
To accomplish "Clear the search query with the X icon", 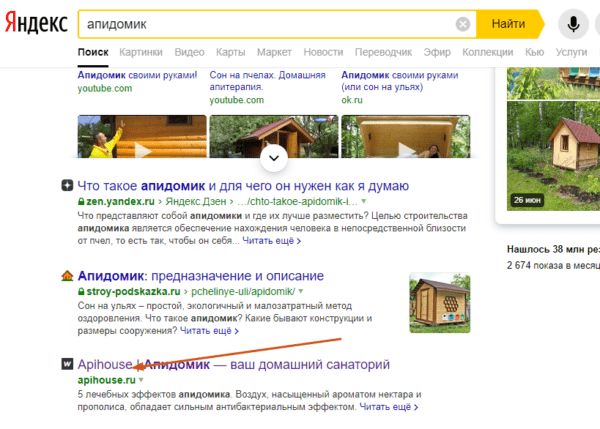I will click(463, 24).
